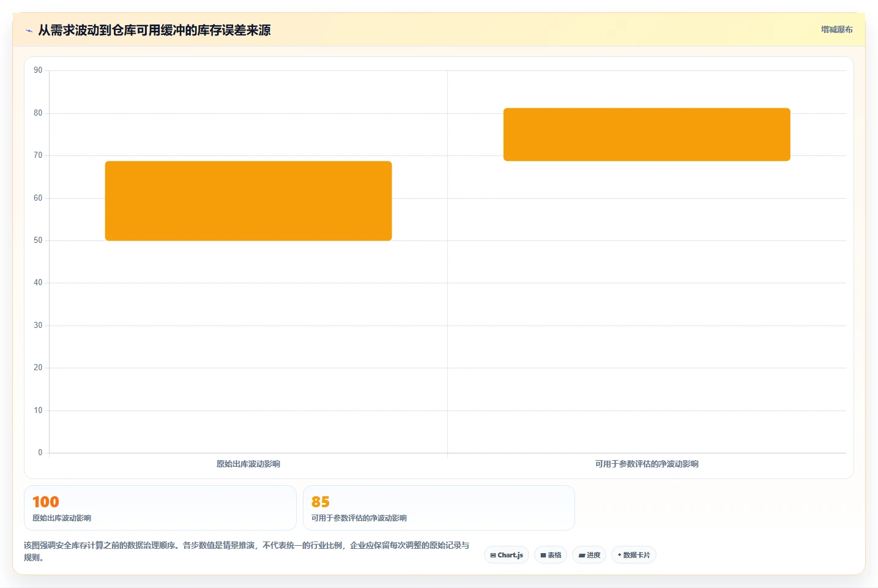Click the y-axis value 0
The image size is (878, 588).
40,453
